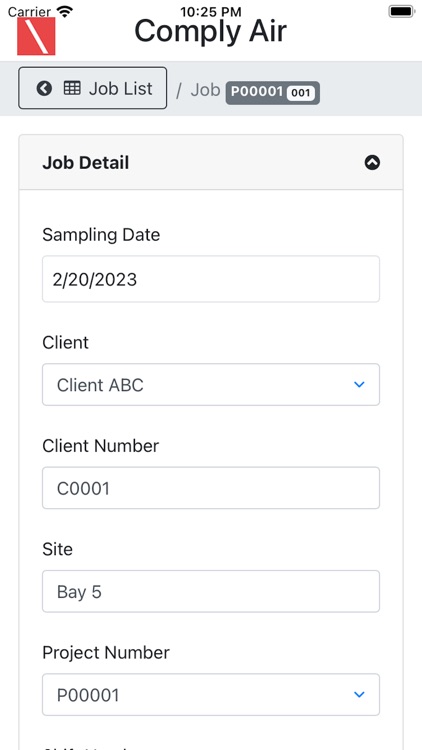
Task: Collapse Job Detail with the chevron-up icon
Action: tap(372, 163)
